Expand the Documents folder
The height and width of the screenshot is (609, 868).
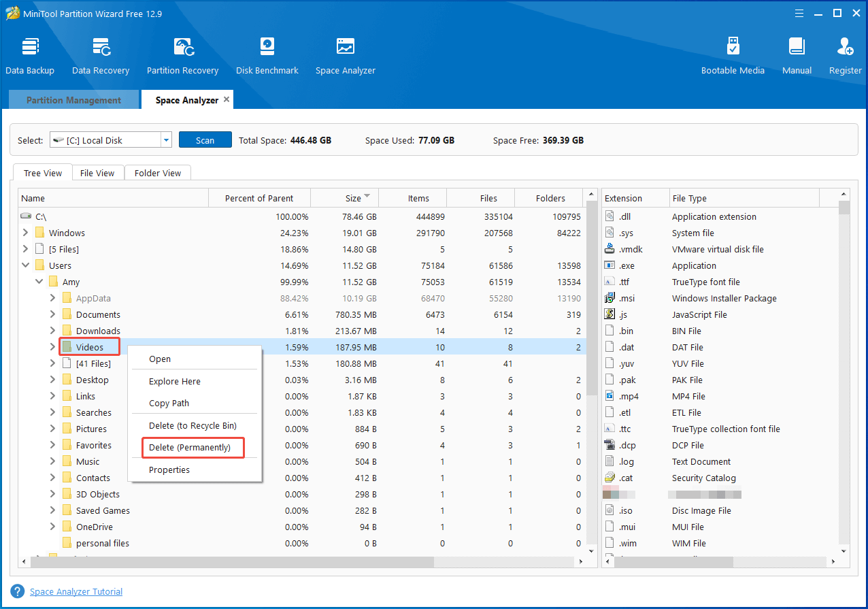pyautogui.click(x=53, y=314)
